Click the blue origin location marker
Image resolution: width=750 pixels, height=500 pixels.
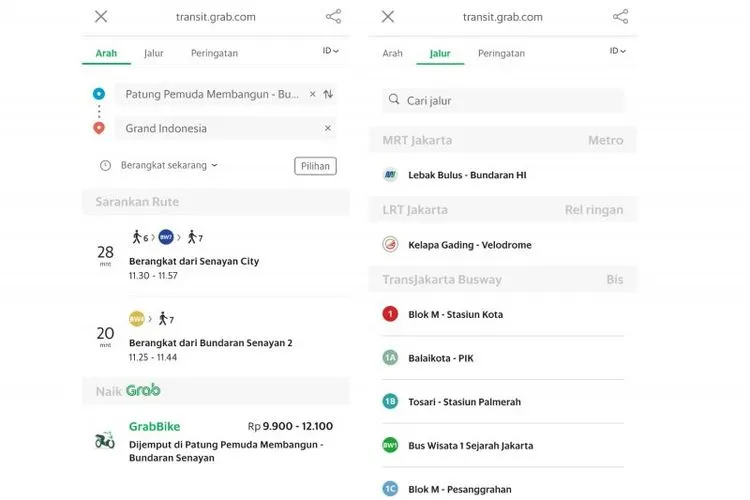click(99, 94)
